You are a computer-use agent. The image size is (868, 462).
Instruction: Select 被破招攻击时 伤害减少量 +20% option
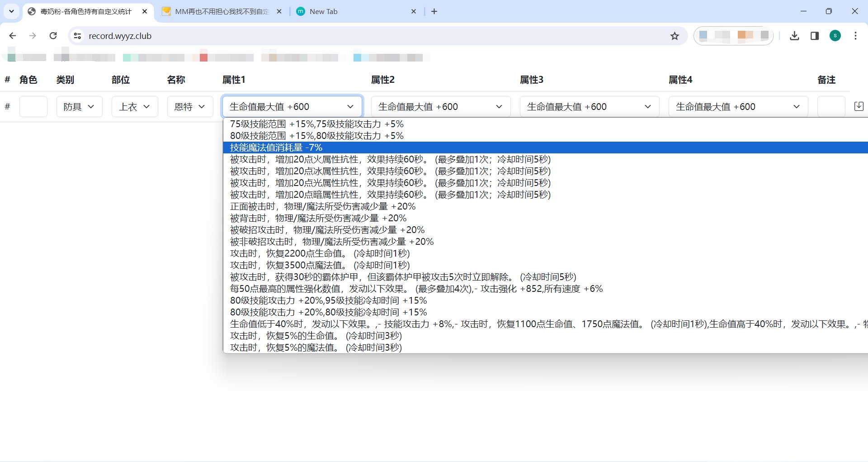pyautogui.click(x=546, y=229)
